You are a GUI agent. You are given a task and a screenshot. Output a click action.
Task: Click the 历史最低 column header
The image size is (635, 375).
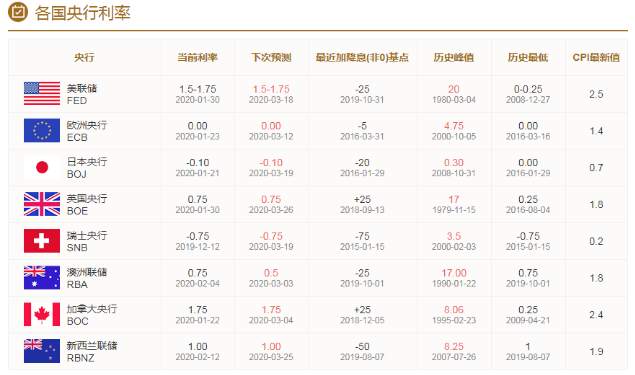[528, 57]
